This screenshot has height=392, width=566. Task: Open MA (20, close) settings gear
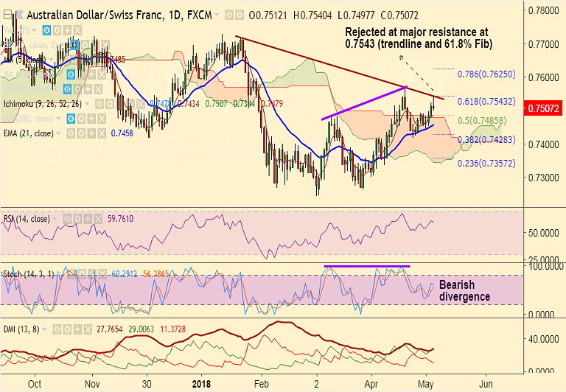coord(77,89)
